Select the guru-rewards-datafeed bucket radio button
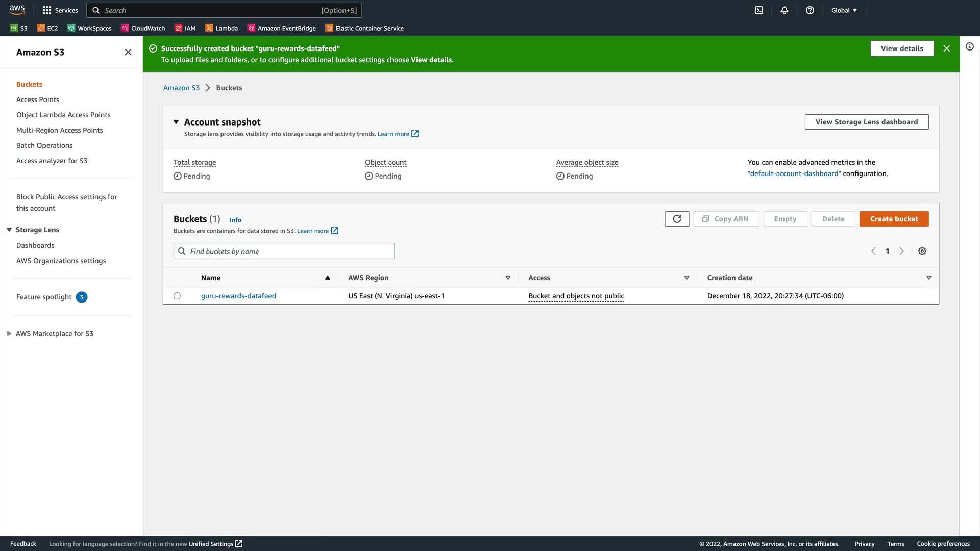The width and height of the screenshot is (980, 551). (177, 296)
